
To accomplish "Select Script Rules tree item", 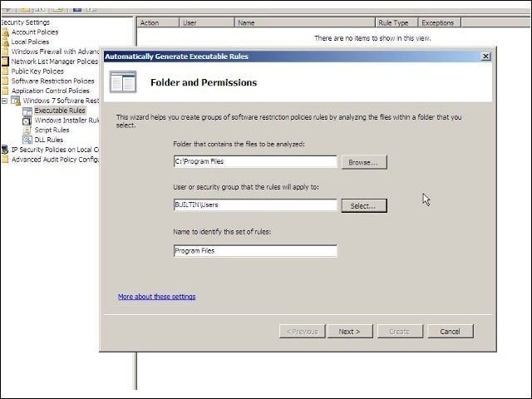I will [x=52, y=130].
